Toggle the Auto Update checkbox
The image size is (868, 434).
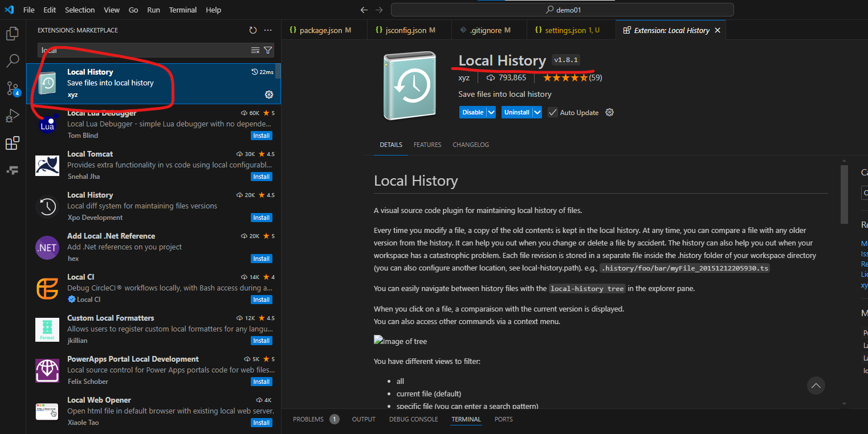[552, 112]
